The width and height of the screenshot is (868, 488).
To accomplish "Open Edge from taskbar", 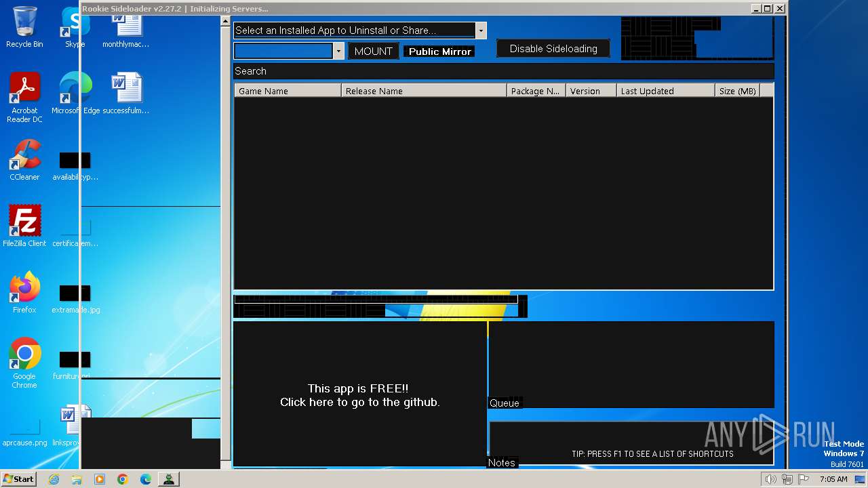I will (146, 479).
